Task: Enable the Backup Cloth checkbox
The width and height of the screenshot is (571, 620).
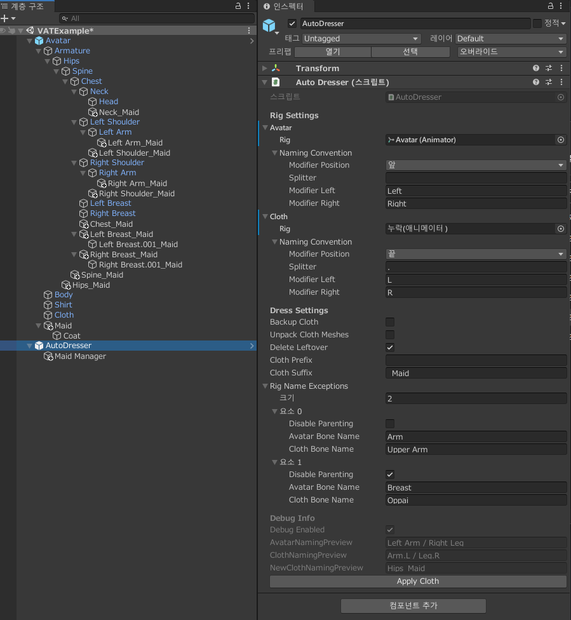Action: pos(390,322)
